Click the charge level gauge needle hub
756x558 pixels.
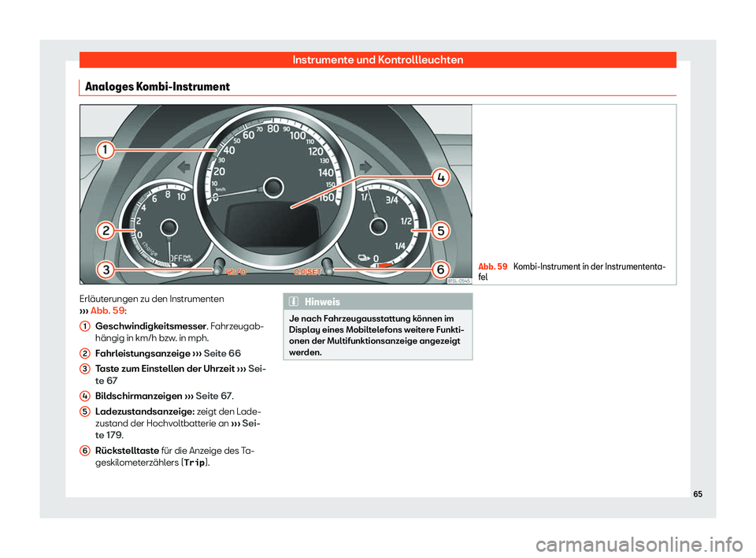pos(378,228)
